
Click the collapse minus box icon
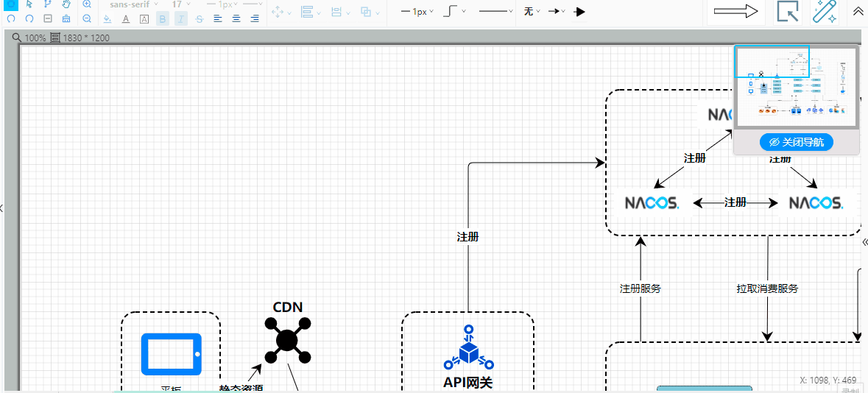click(48, 19)
